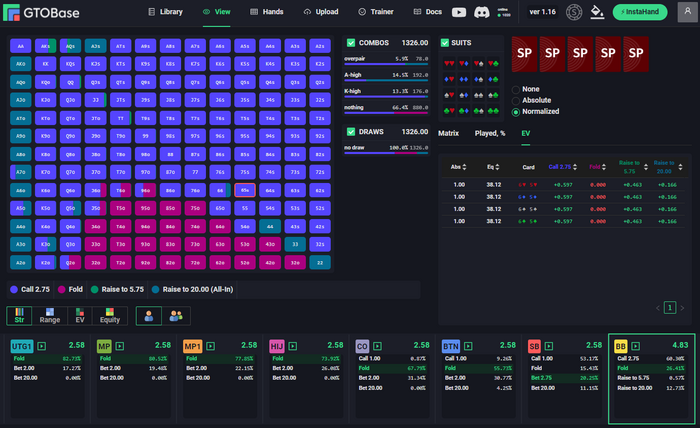700x428 pixels.
Task: Select the Normalized radio option
Action: pyautogui.click(x=516, y=112)
